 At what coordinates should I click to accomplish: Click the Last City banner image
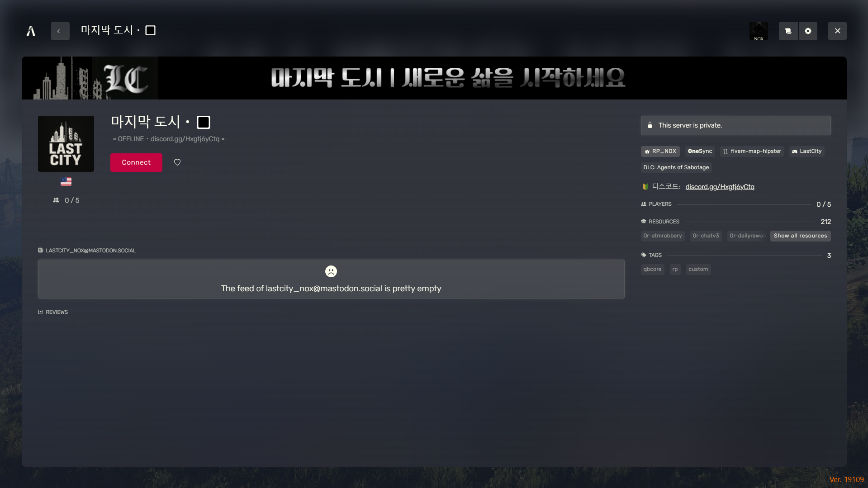[434, 78]
